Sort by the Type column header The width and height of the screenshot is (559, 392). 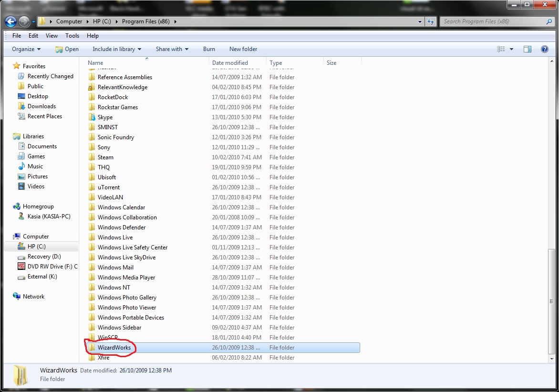point(295,63)
